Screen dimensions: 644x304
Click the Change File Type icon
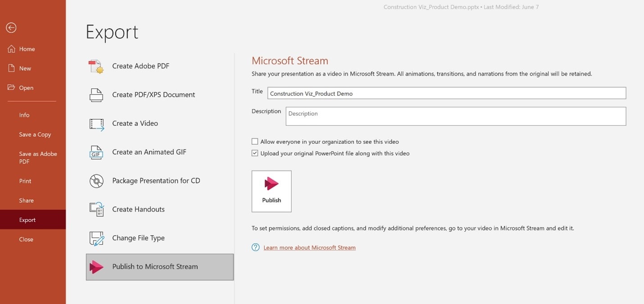click(96, 238)
